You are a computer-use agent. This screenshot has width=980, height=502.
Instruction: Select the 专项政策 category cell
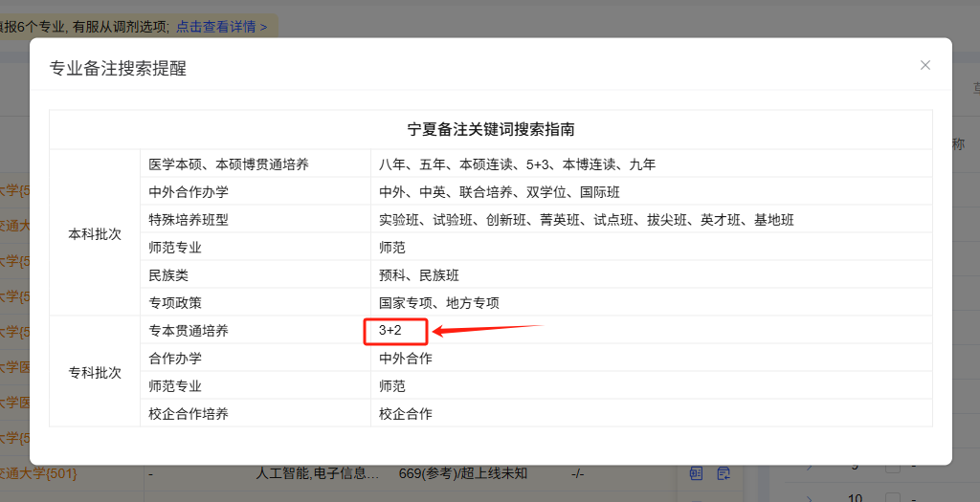coord(256,303)
